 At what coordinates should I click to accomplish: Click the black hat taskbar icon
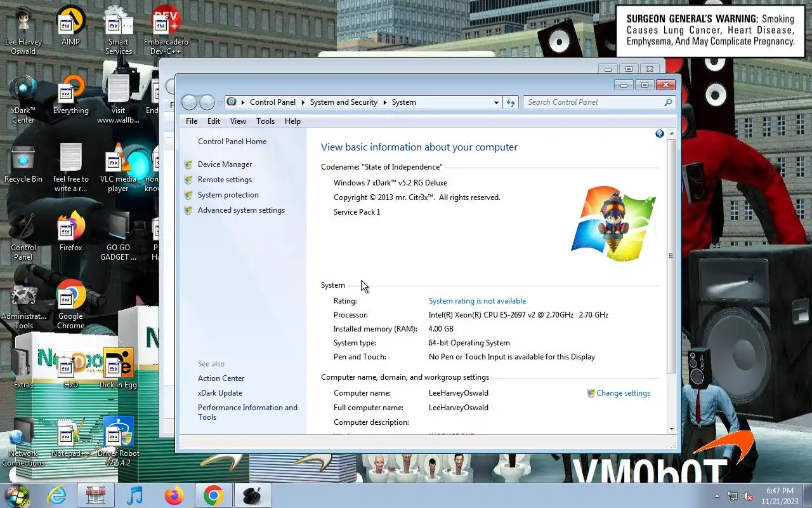coord(252,495)
